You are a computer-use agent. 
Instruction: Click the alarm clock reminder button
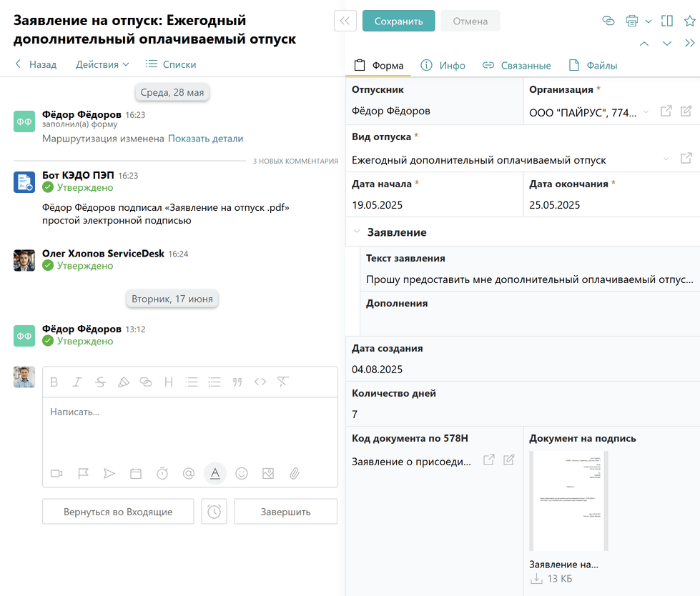pyautogui.click(x=214, y=512)
